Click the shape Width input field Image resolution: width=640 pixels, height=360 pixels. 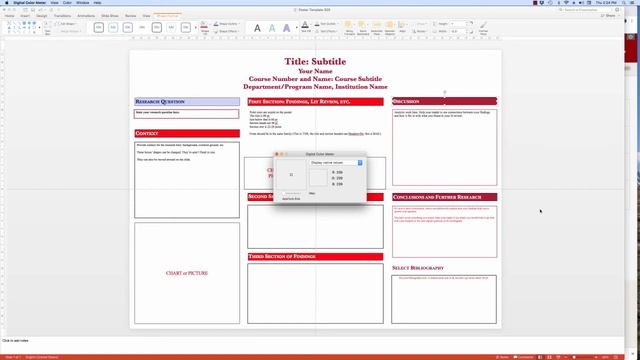tap(458, 31)
